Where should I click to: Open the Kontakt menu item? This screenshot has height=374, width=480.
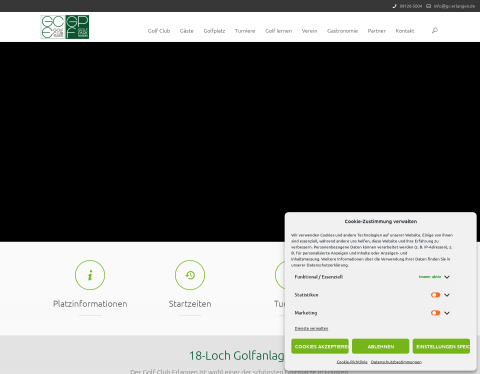pos(405,31)
